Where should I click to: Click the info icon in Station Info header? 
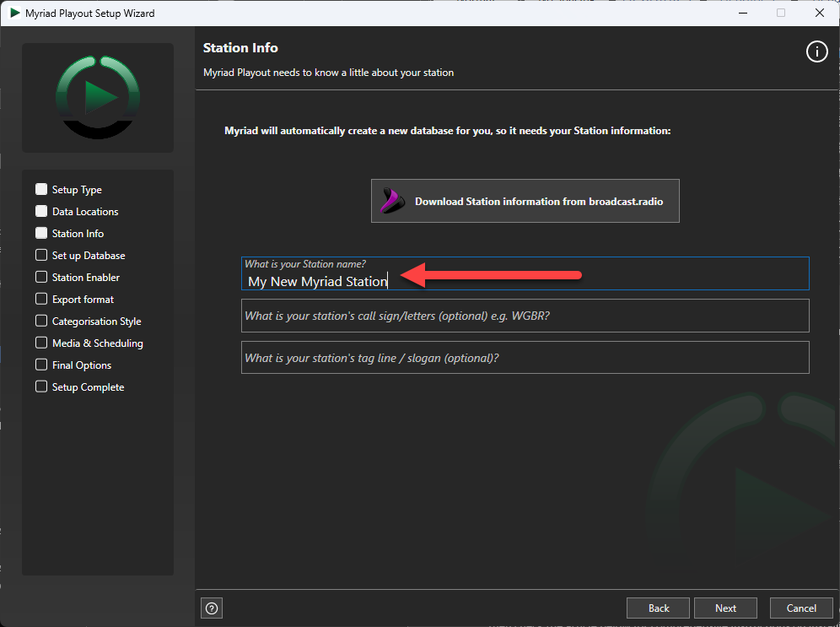point(816,52)
